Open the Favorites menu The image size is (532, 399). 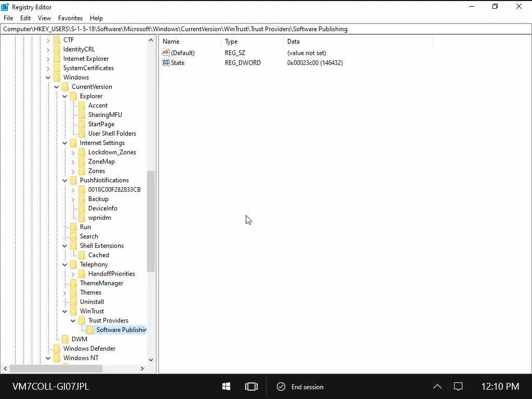coord(70,18)
